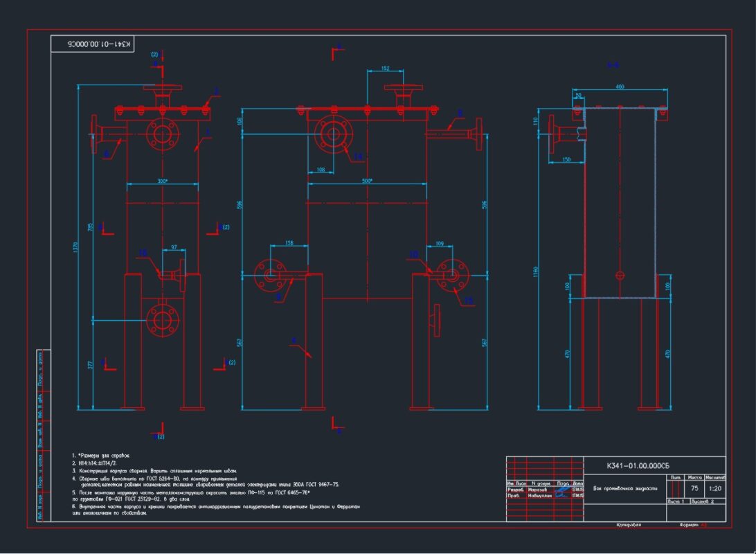The height and width of the screenshot is (554, 756).
Task: Click the 300* width dimension in left view
Action: tap(162, 181)
